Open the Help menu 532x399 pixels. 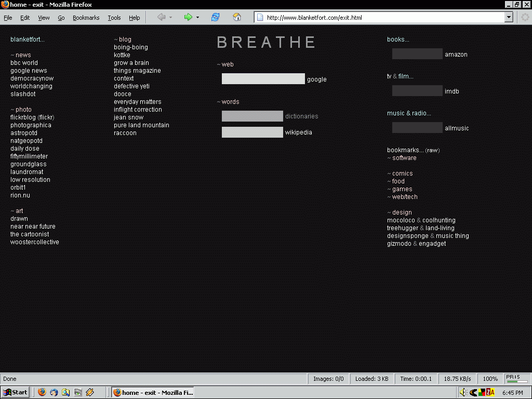(135, 18)
